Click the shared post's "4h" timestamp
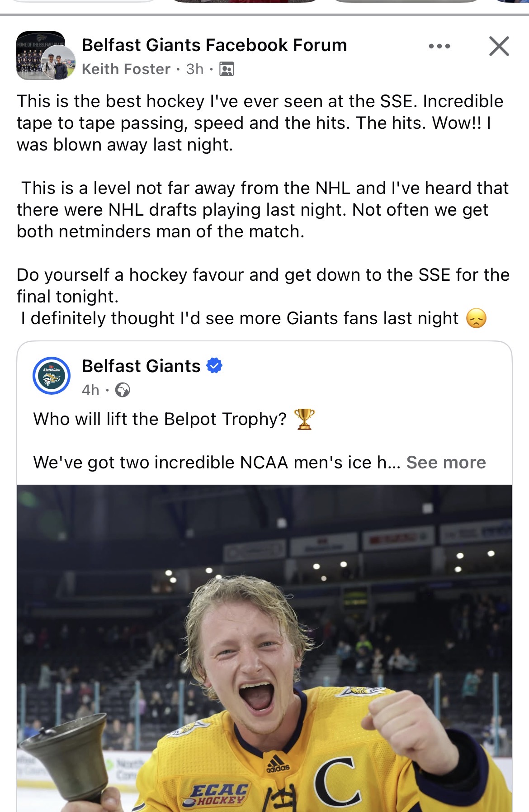Viewport: 529px width, 812px height. point(90,390)
